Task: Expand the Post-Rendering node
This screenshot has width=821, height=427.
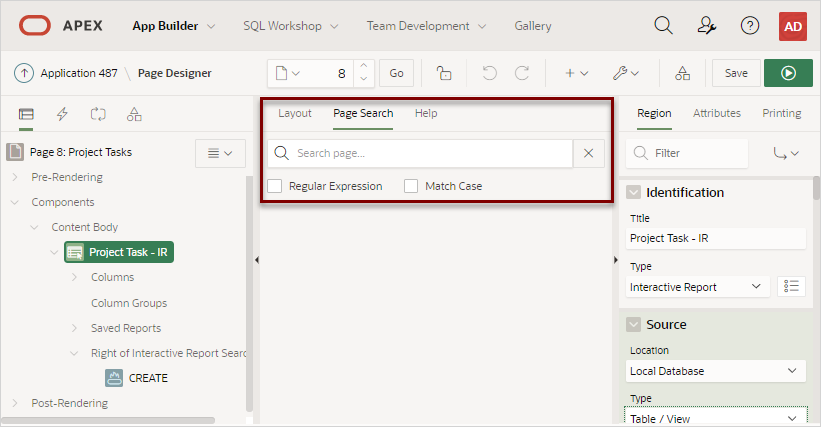Action: point(15,403)
